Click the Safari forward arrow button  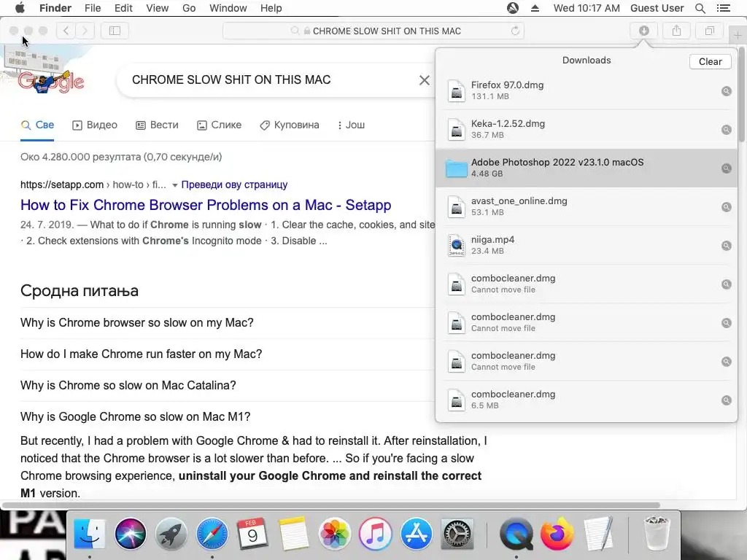point(85,31)
